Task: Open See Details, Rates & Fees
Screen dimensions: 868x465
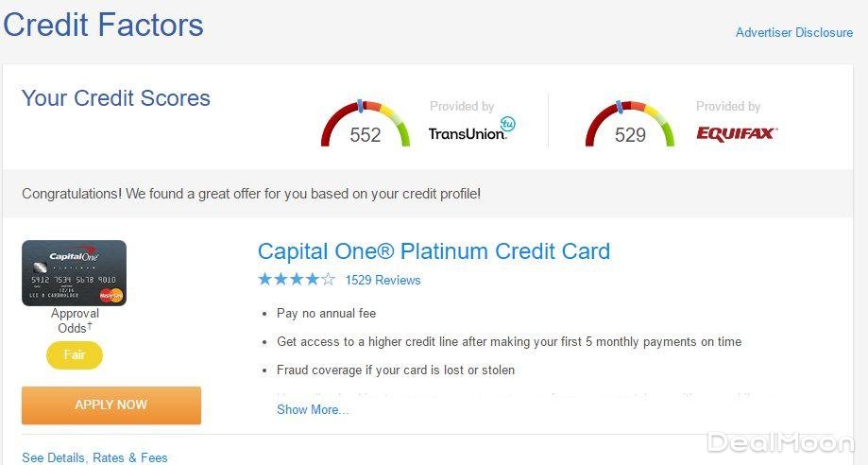Action: coord(94,457)
